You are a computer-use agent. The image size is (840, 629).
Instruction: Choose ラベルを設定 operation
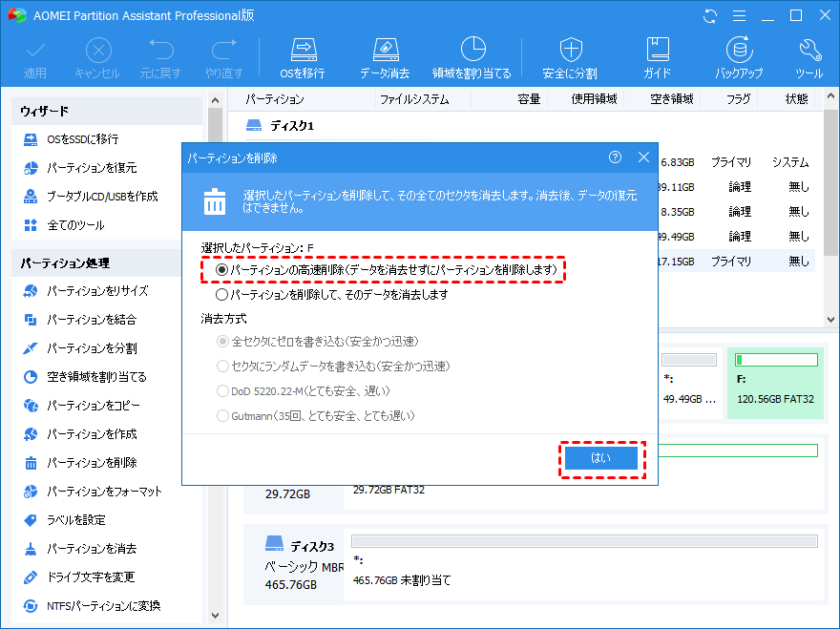(65, 520)
